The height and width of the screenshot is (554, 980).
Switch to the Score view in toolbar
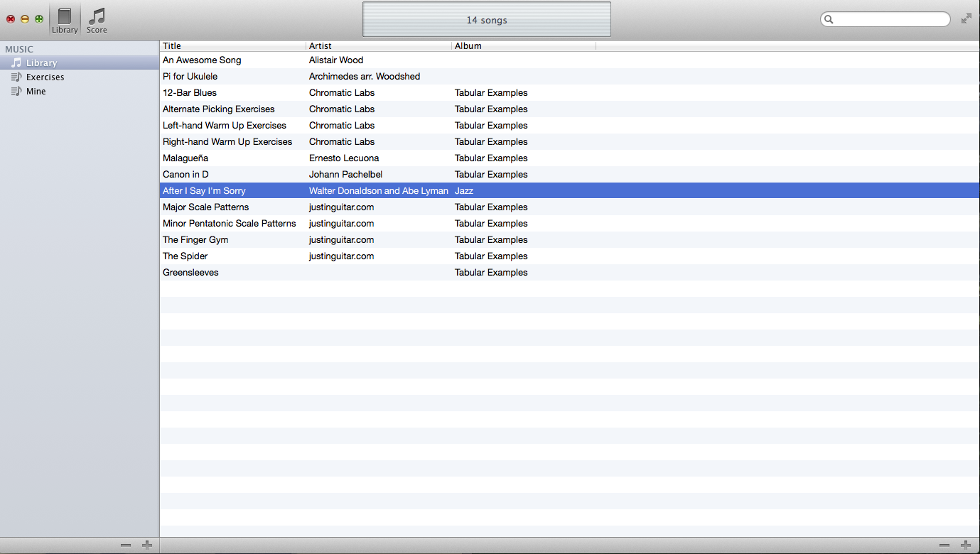tap(97, 21)
